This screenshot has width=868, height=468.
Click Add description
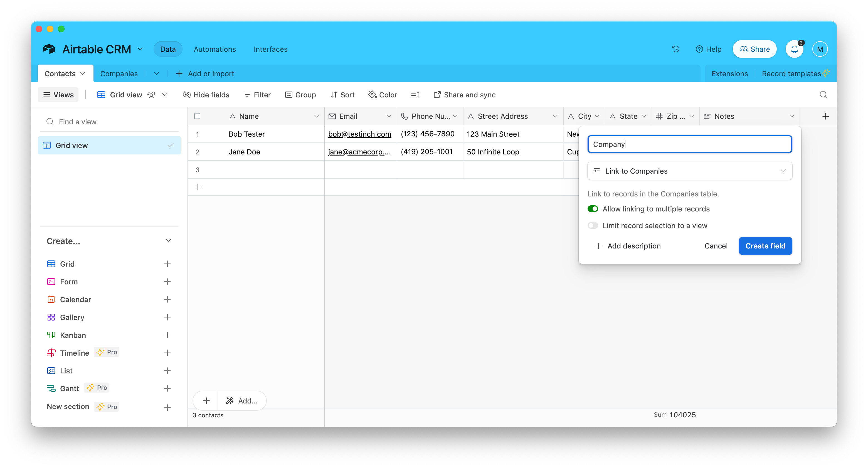tap(628, 246)
